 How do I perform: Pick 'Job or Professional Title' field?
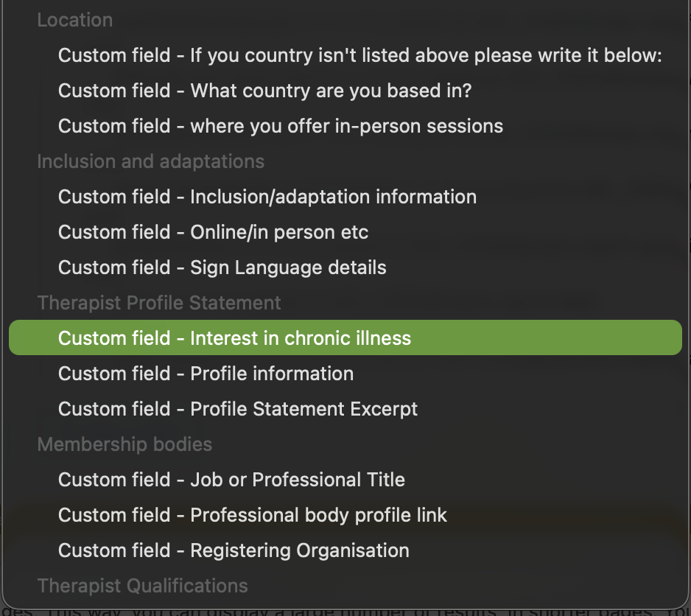[x=231, y=480]
